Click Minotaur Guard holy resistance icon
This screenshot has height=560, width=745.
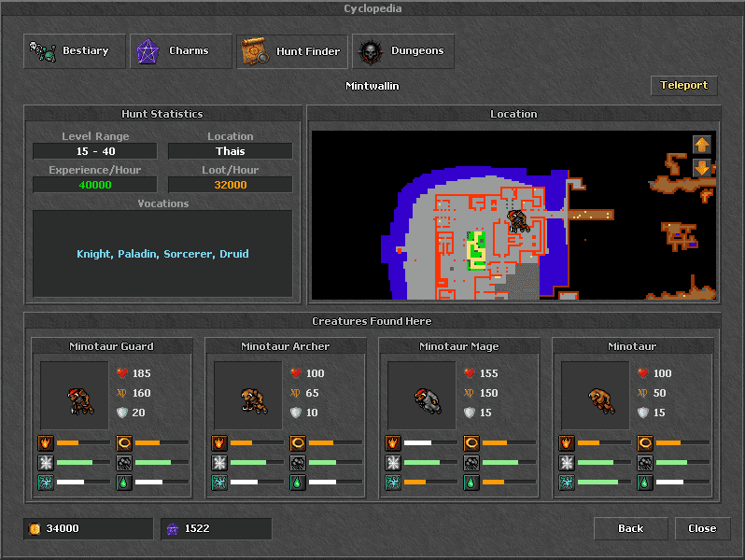pos(124,443)
